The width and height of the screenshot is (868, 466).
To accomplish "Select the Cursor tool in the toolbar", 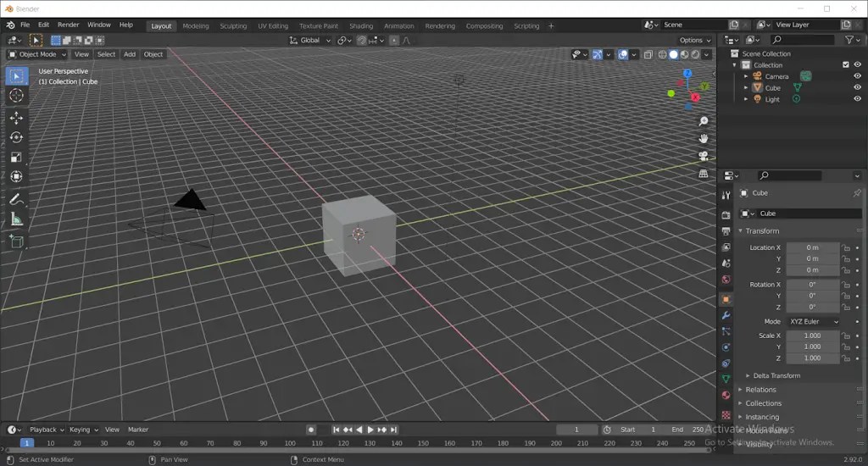I will pos(16,96).
